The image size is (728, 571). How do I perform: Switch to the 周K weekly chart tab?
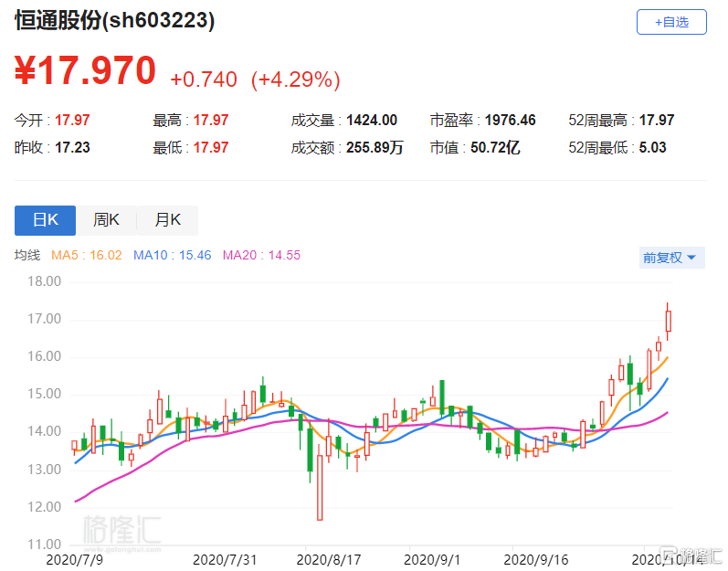[106, 220]
